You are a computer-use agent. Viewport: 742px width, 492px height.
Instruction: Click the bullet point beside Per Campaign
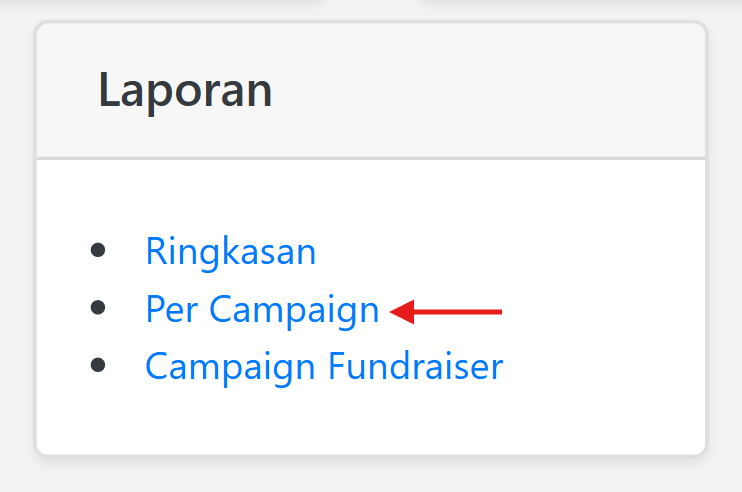click(98, 309)
